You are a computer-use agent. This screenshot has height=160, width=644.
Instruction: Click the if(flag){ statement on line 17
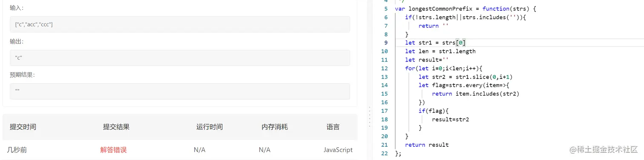click(x=434, y=111)
